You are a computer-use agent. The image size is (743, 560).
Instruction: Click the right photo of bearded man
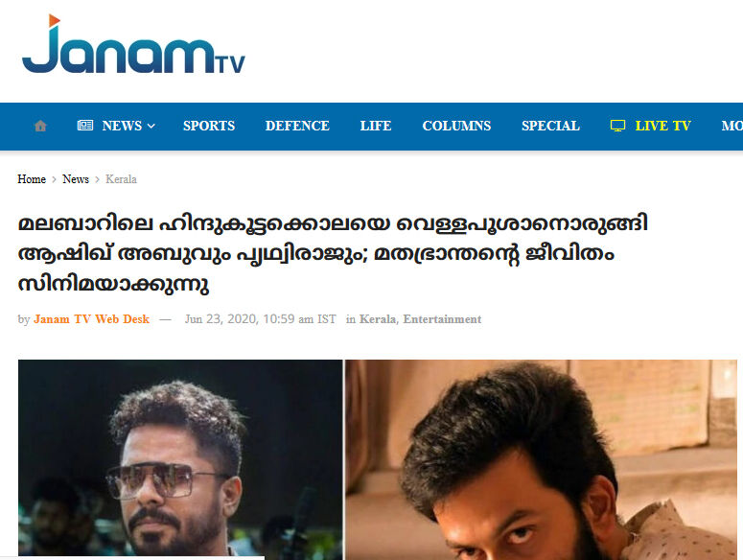tap(541, 459)
